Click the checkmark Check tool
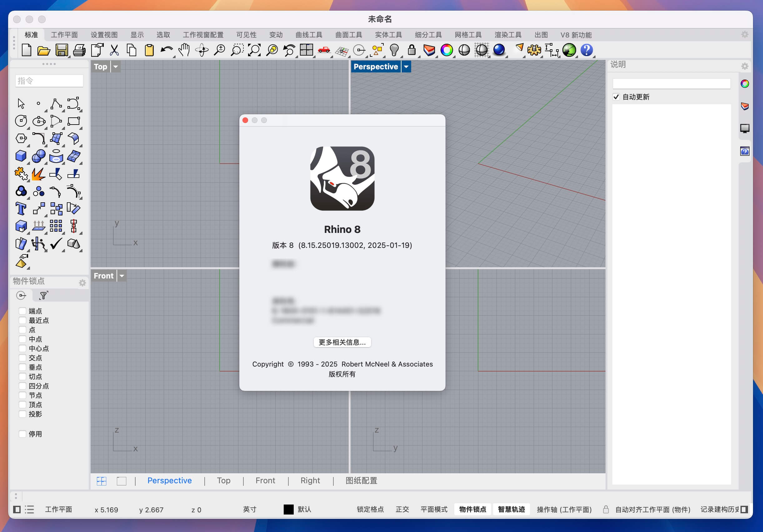 coord(56,244)
